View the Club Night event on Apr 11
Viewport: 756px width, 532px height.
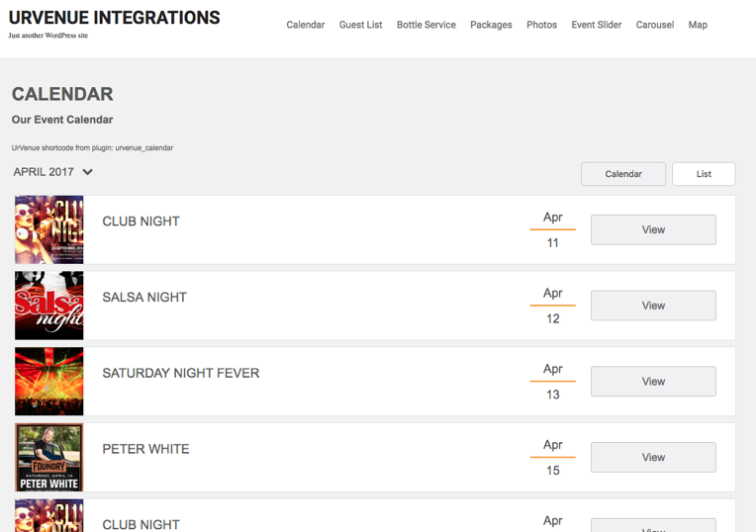(x=653, y=229)
